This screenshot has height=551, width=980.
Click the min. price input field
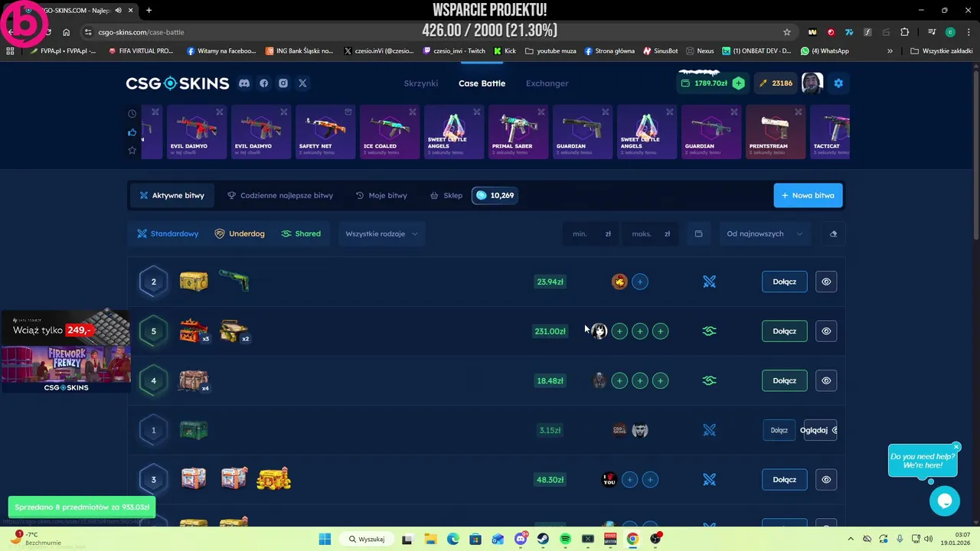tap(589, 233)
